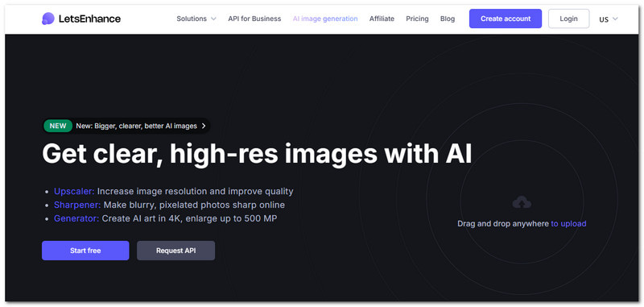Click the Login button
This screenshot has width=644, height=307.
[x=569, y=19]
